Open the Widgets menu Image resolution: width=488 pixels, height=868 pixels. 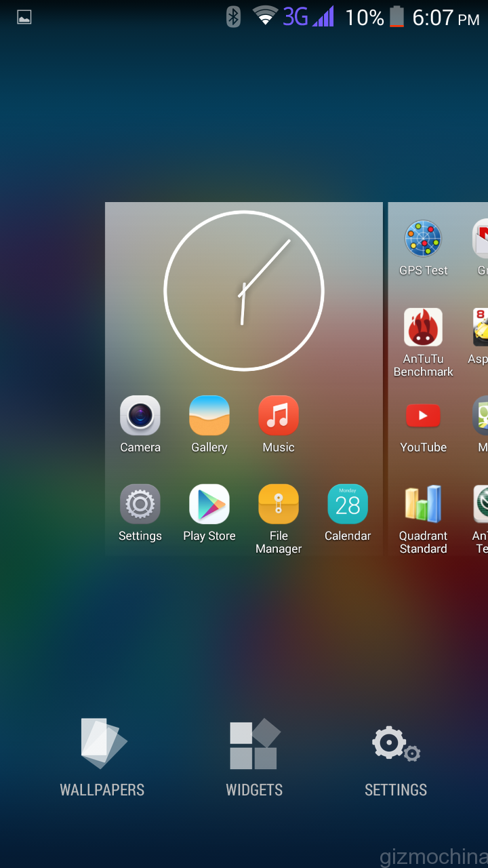click(x=254, y=757)
